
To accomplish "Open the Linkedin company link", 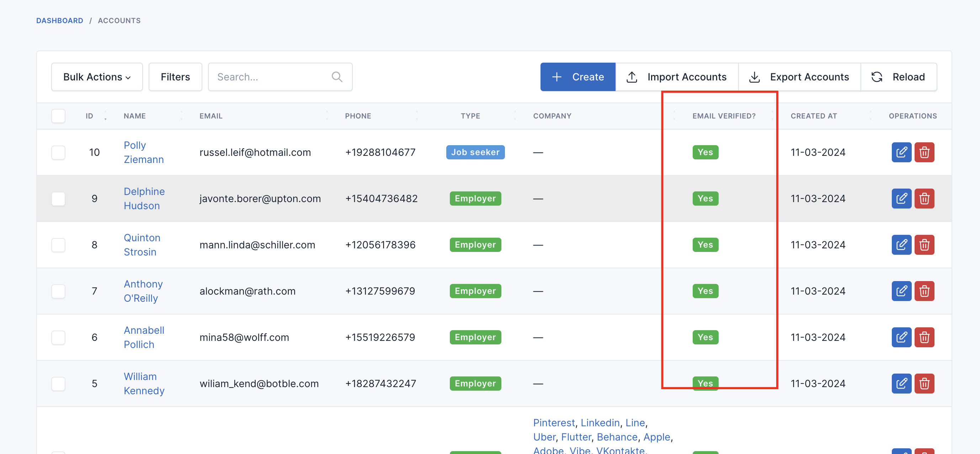I will (600, 422).
